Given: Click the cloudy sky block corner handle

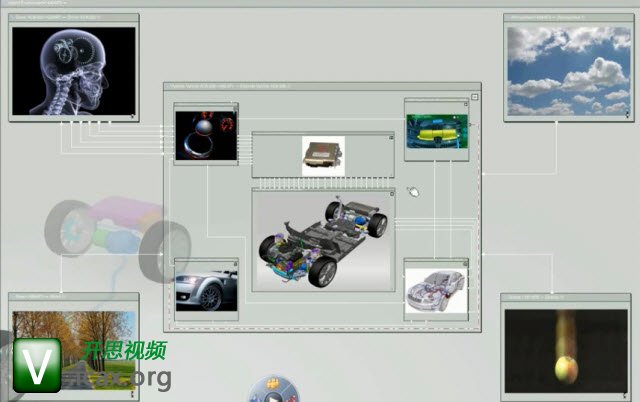Looking at the screenshot, I should (628, 115).
